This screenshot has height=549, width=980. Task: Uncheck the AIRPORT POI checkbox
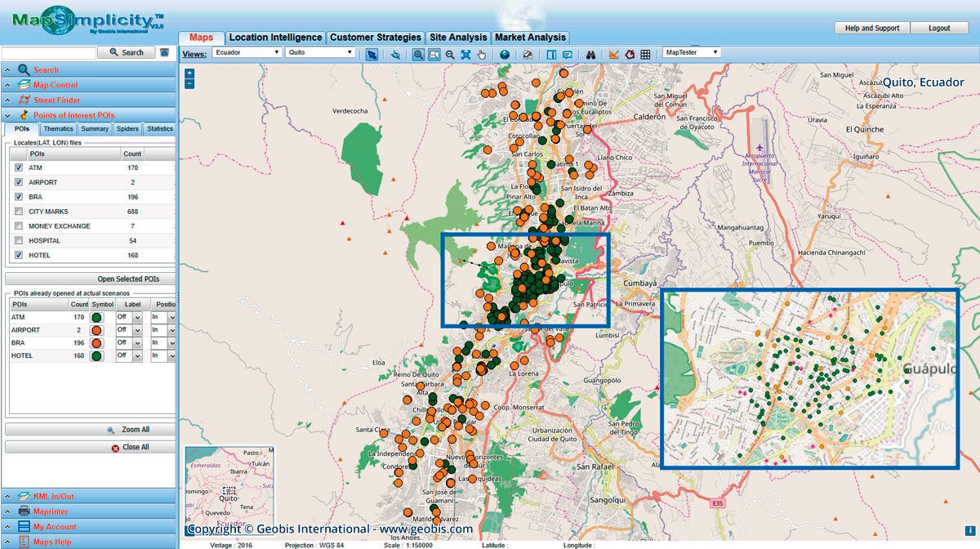point(19,182)
